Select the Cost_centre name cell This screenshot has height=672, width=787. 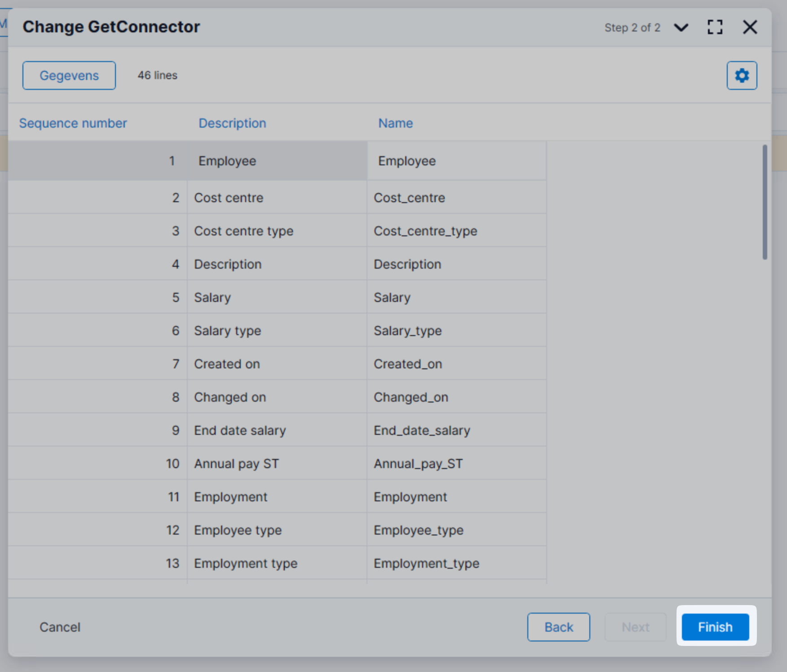tap(409, 198)
